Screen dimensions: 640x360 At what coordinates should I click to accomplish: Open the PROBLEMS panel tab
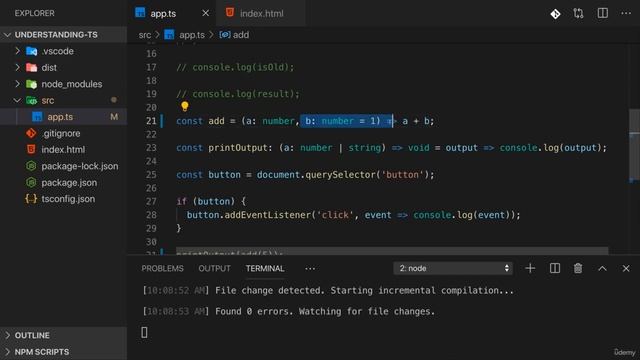tap(162, 269)
